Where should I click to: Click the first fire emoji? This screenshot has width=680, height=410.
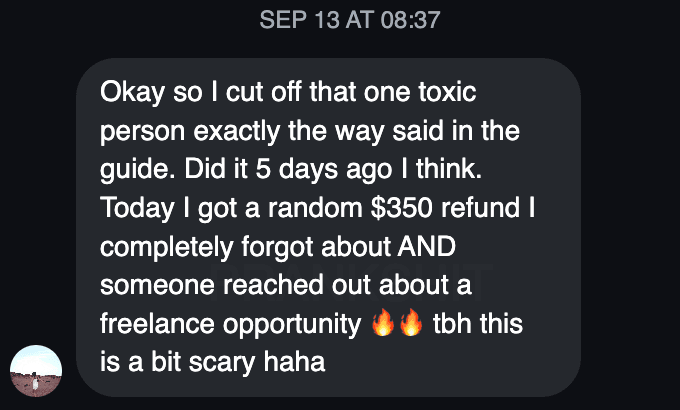[383, 322]
